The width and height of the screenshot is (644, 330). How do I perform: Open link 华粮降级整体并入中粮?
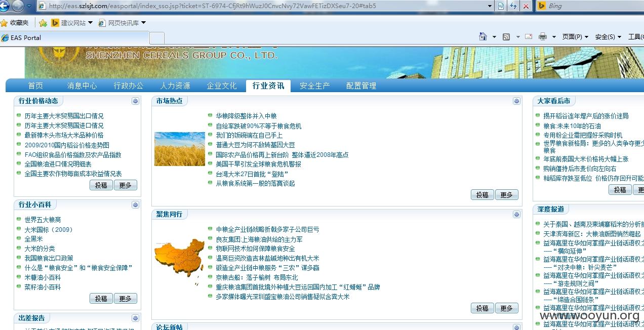click(246, 116)
